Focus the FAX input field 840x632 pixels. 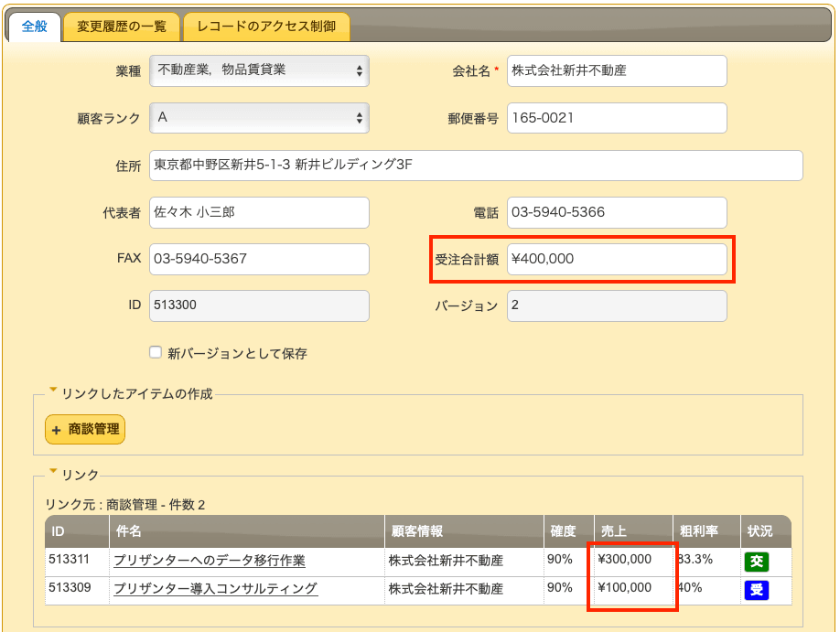click(259, 259)
